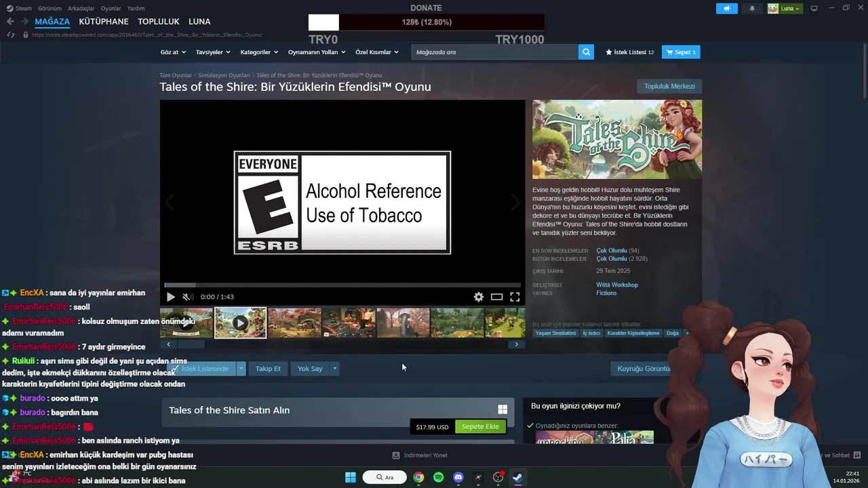
Task: Click the Yok Say button
Action: 310,369
